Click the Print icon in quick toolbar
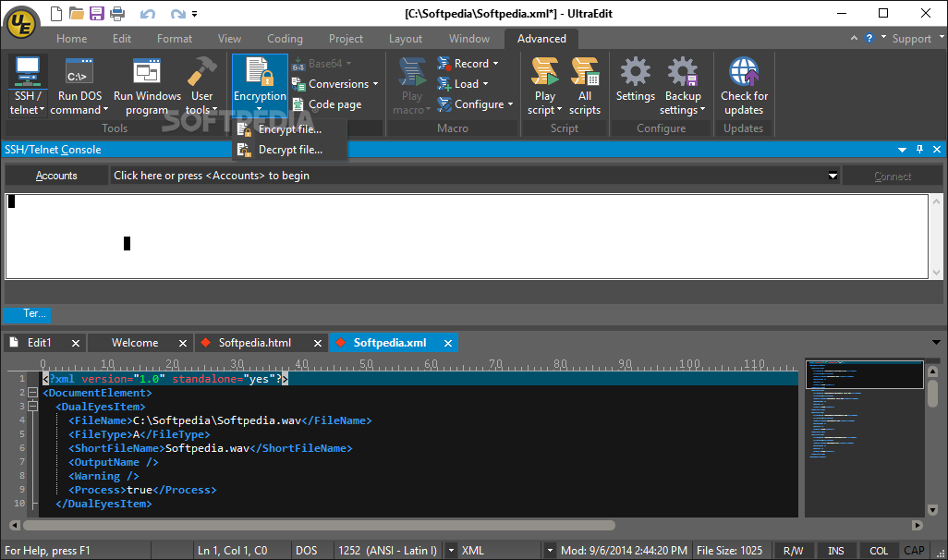 [117, 13]
